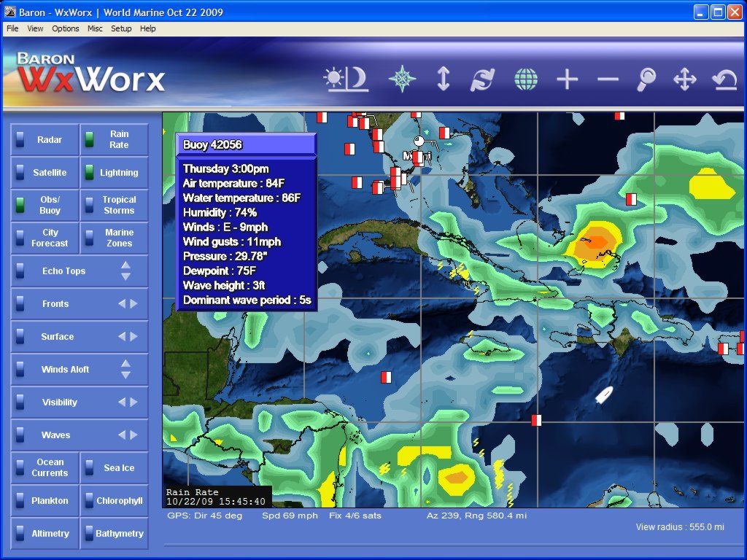
Task: Toggle the City Forecast layer
Action: pos(44,238)
